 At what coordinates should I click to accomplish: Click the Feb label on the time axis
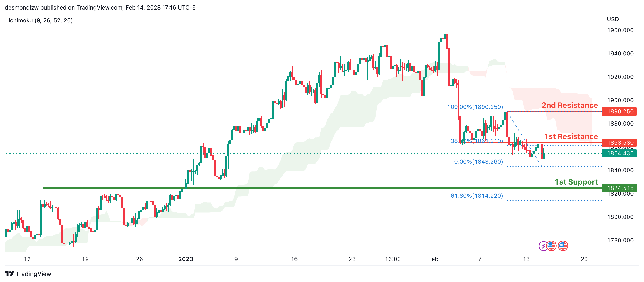point(433,259)
